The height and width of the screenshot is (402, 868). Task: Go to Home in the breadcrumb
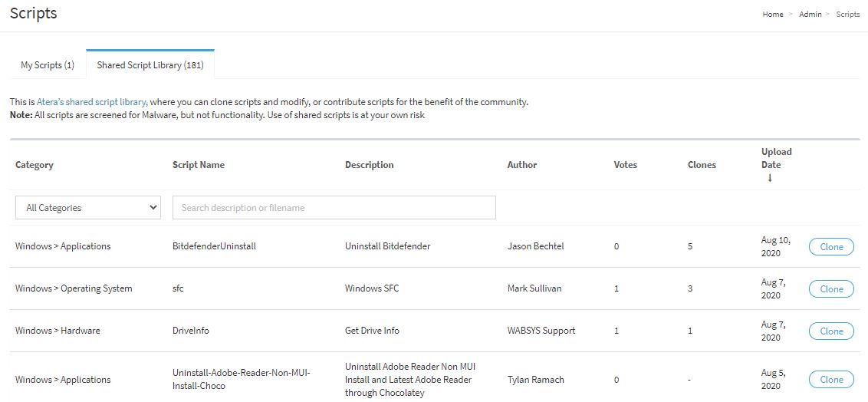tap(773, 15)
